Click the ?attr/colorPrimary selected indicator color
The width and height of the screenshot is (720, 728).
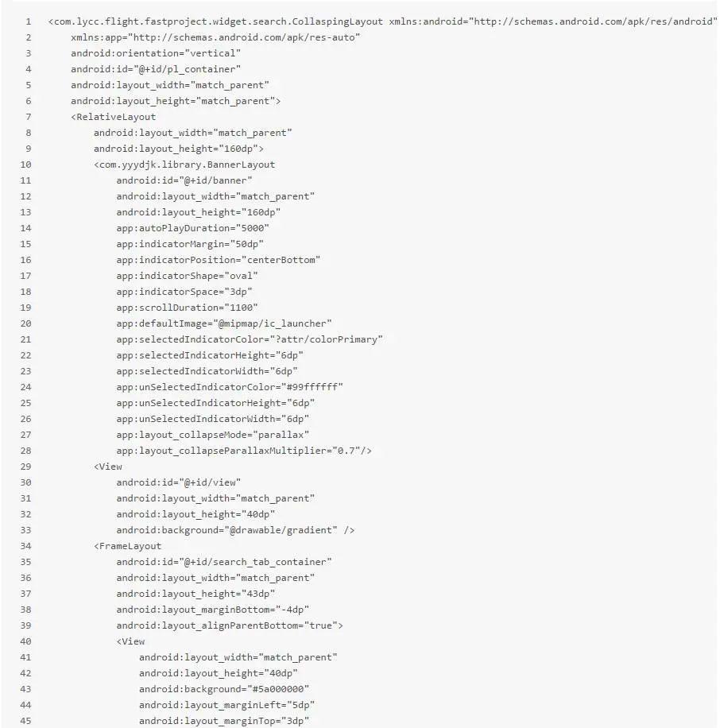point(326,339)
